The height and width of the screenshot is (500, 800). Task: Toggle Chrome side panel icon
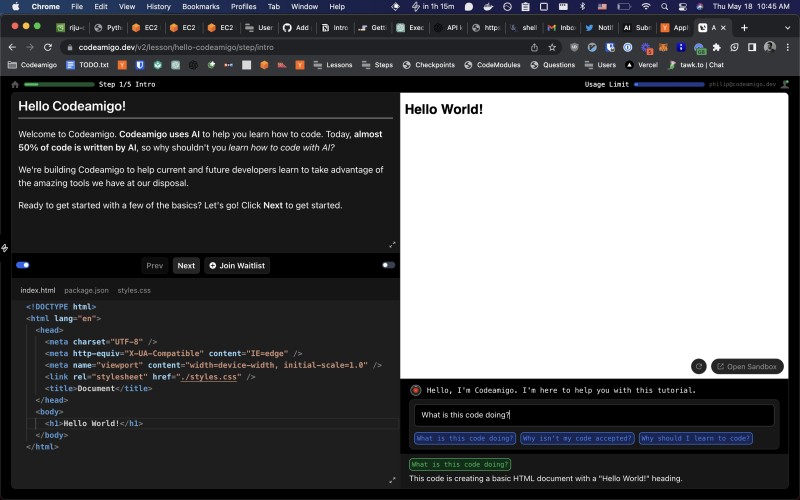point(752,47)
